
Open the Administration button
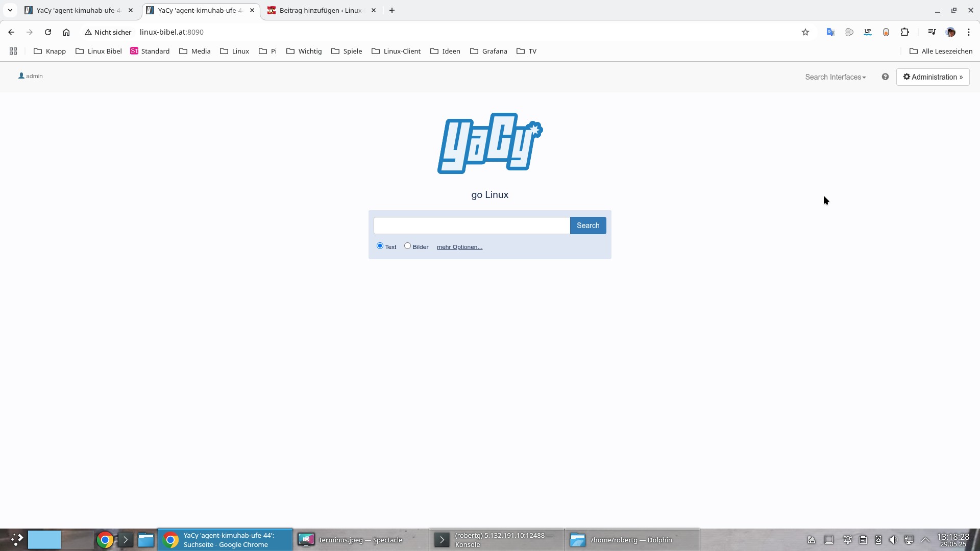933,77
